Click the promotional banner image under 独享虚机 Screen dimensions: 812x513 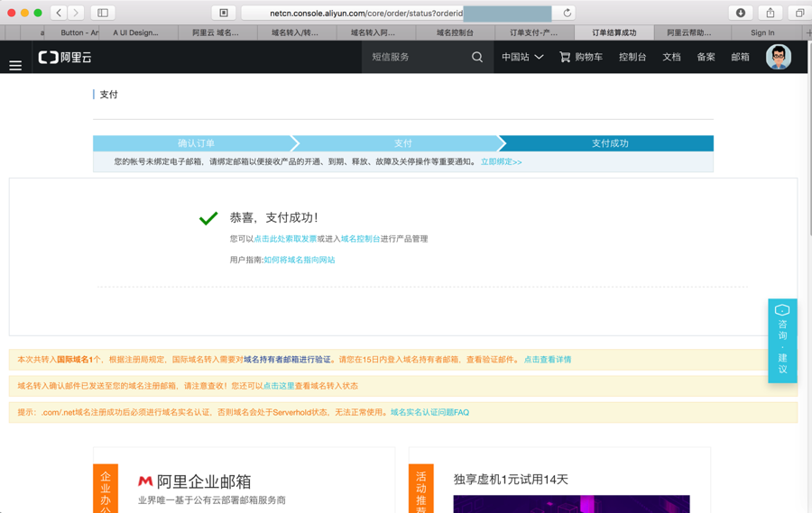tap(571, 504)
